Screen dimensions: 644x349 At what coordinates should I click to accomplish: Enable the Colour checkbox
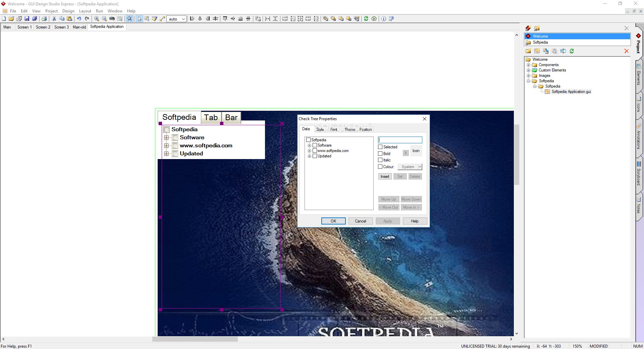pos(380,167)
